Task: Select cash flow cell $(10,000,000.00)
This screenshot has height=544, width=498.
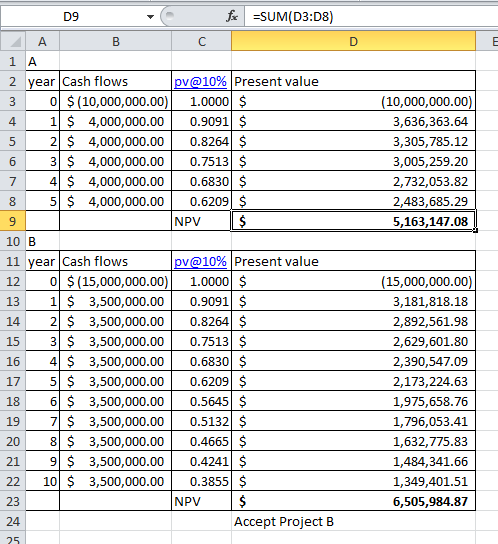Action: pyautogui.click(x=116, y=101)
